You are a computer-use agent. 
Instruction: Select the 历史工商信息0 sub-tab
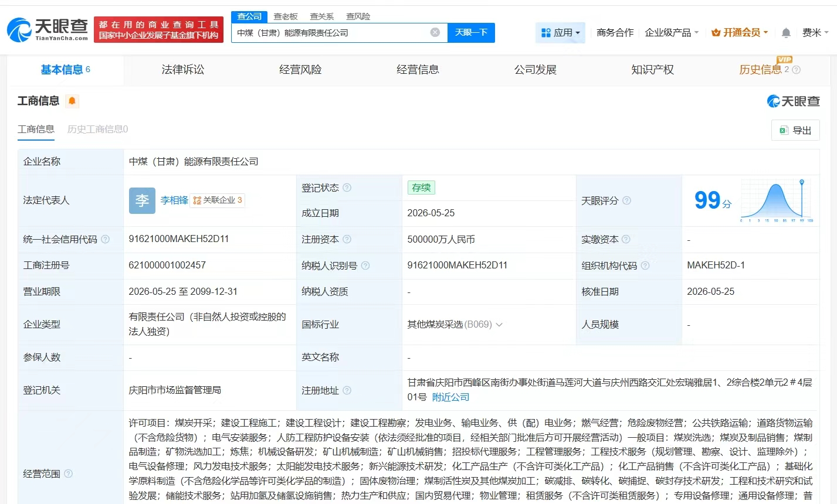tap(97, 129)
